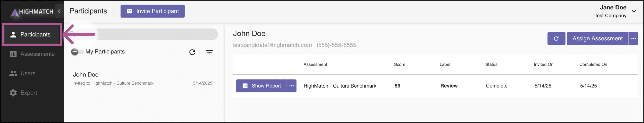
Task: Refresh the participant list
Action: click(192, 52)
